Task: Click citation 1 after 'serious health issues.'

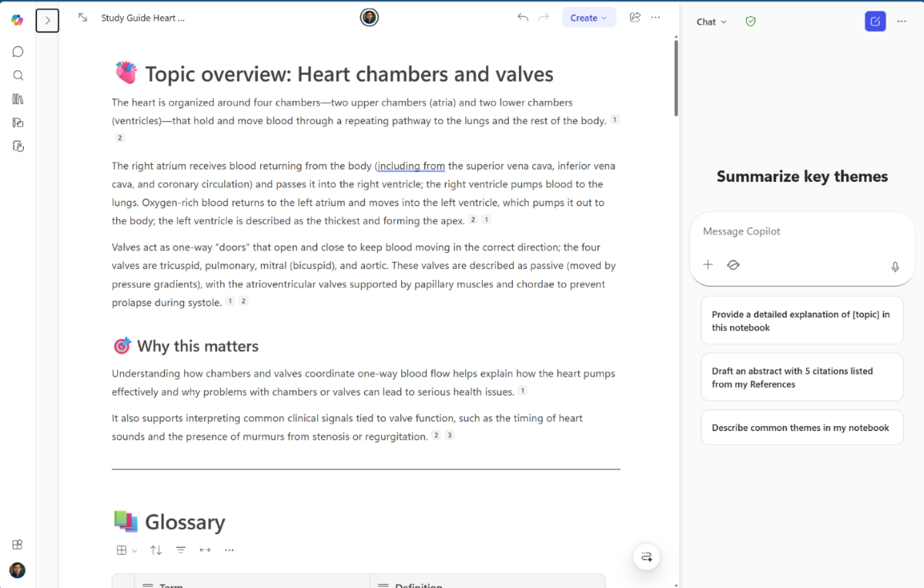Action: (523, 391)
